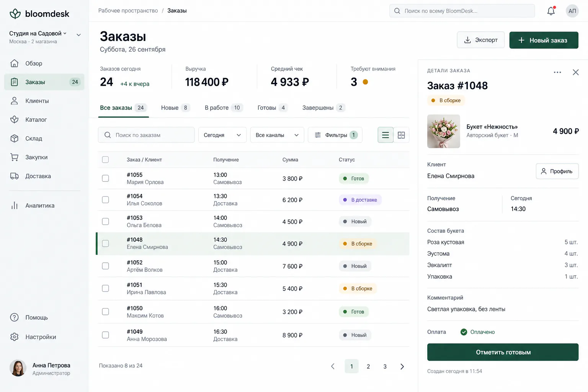
Task: Open Помощь question mark icon
Action: pos(14,317)
